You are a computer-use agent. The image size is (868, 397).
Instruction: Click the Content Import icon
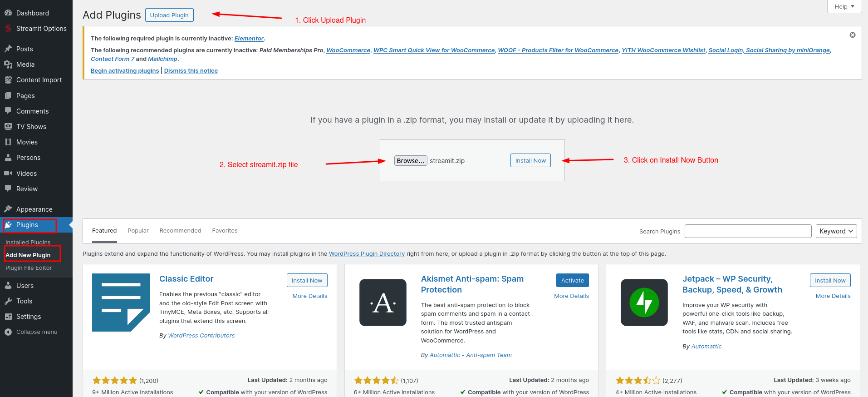pos(8,80)
